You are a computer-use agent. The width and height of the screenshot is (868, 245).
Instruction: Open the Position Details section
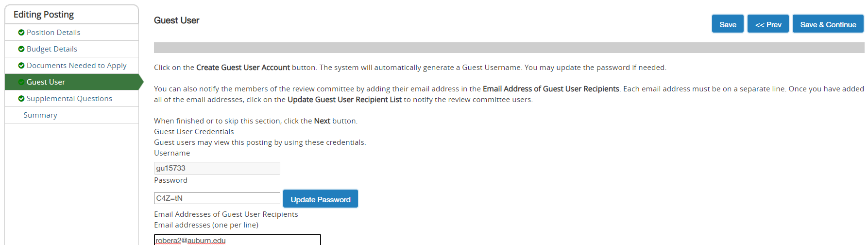(53, 33)
